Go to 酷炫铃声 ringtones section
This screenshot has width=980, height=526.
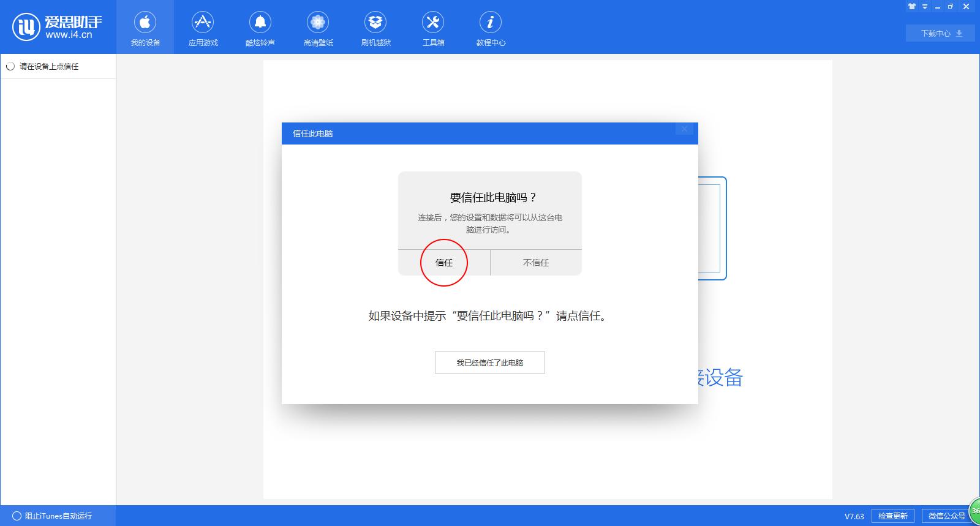pyautogui.click(x=260, y=28)
